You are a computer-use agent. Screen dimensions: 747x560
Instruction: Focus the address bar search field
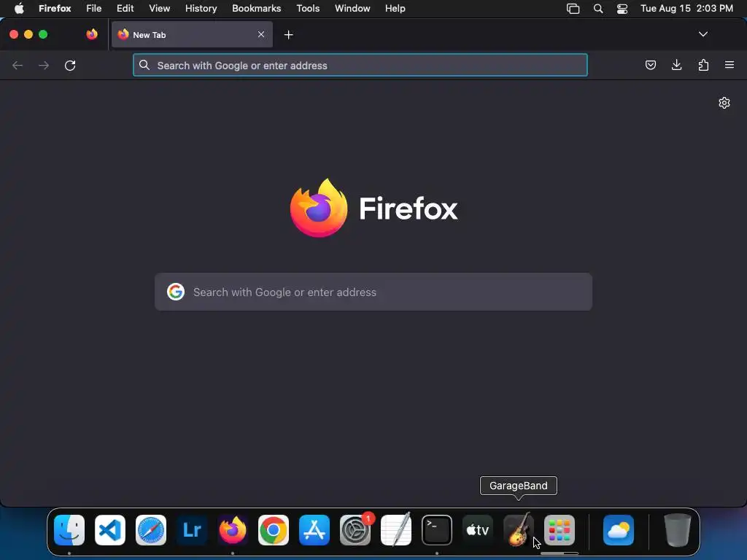[x=360, y=65]
